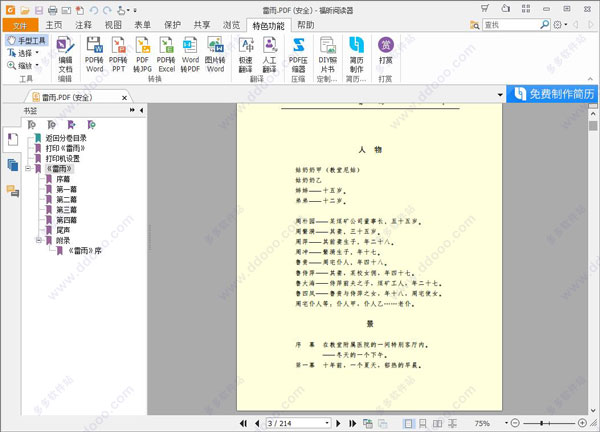The height and width of the screenshot is (432, 600).
Task: Click the 缩放 zoom tool
Action: (x=20, y=65)
